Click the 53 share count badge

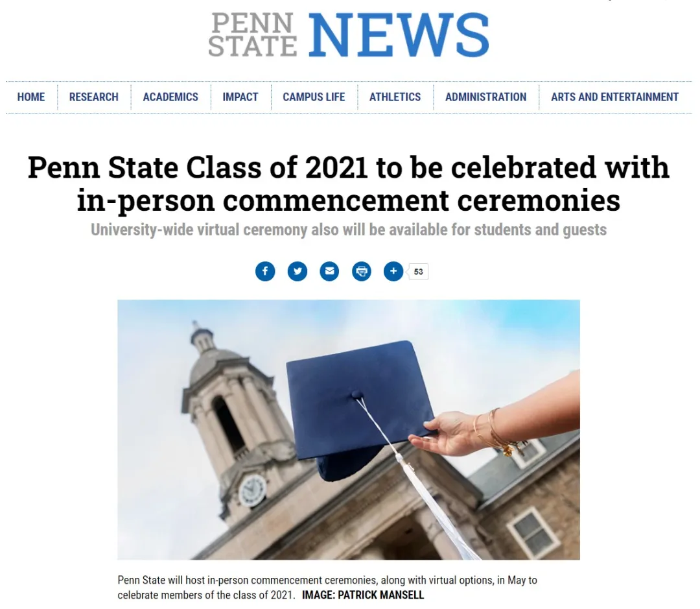click(x=419, y=272)
